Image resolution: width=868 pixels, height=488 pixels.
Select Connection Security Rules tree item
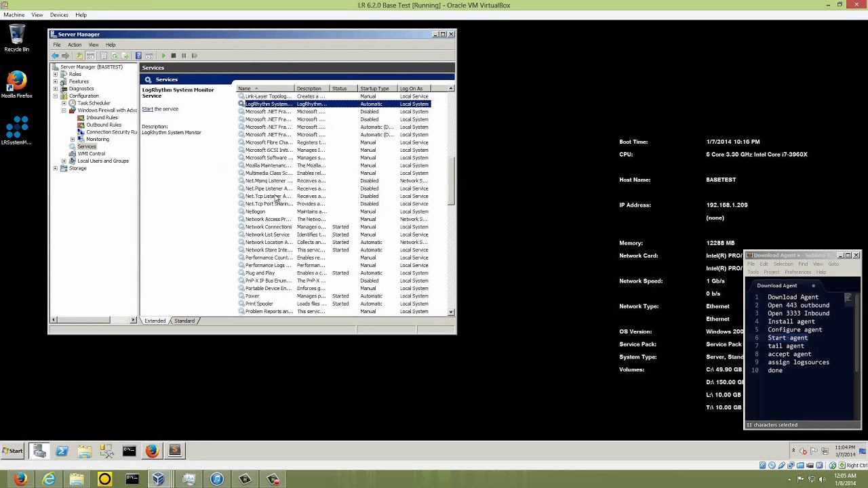(x=111, y=132)
